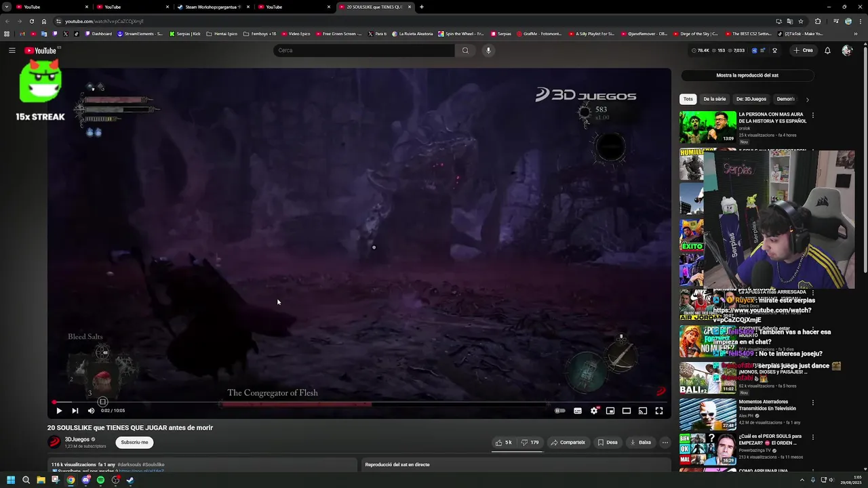Screen dimensions: 868x488
Task: Open the browser extensions puzzle icon
Action: [x=817, y=21]
